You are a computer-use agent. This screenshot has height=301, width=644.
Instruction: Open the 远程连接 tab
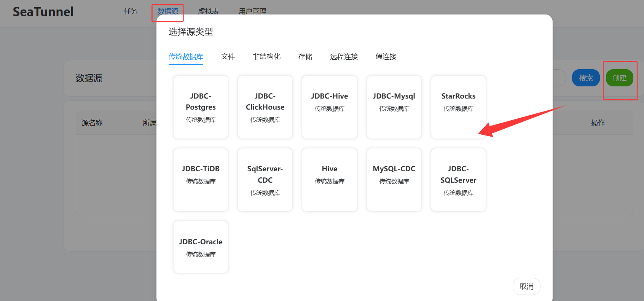(344, 57)
